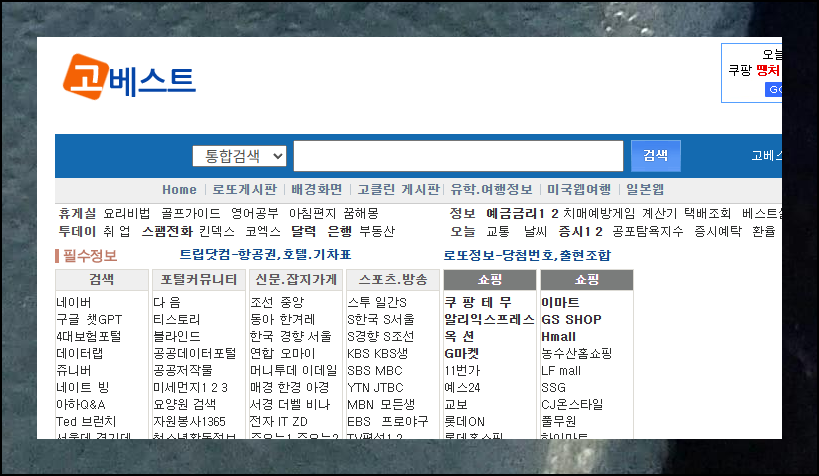Image resolution: width=819 pixels, height=476 pixels.
Task: Click the 11번가 link
Action: tap(462, 370)
